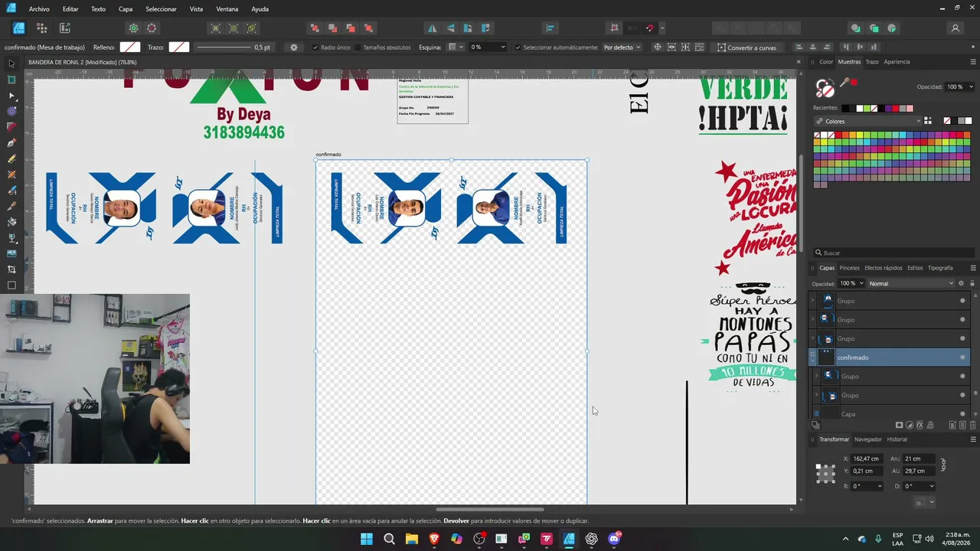Select the Node tool
This screenshot has height=551, width=980.
coord(11,96)
